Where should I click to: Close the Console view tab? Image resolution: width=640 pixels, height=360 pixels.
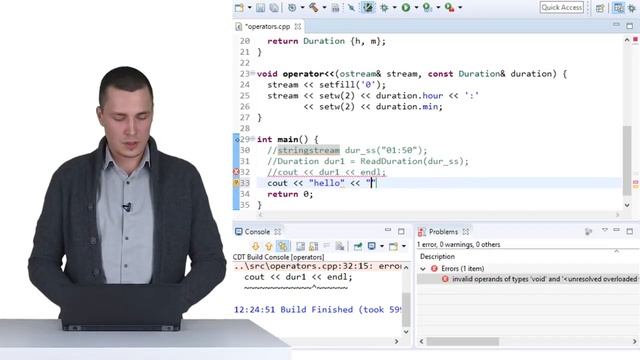pyautogui.click(x=278, y=231)
